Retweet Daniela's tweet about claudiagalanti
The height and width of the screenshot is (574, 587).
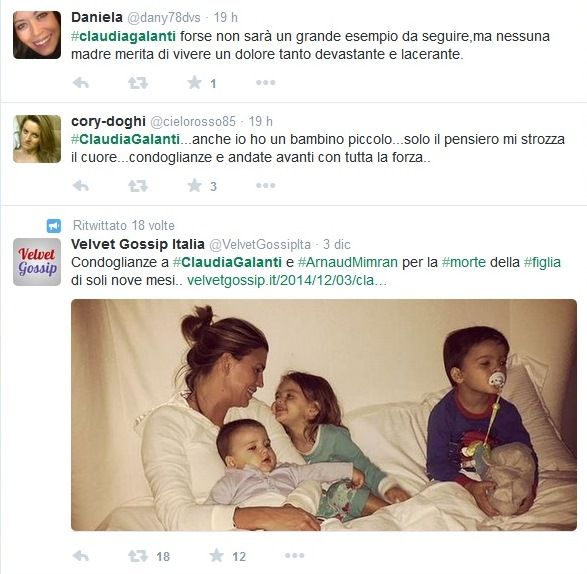pos(138,82)
